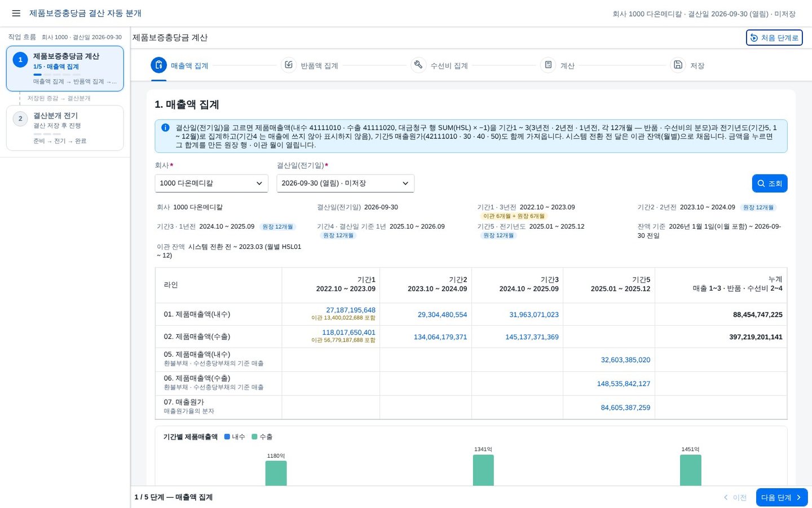Click the step 2 number badge in sidebar

[x=20, y=119]
